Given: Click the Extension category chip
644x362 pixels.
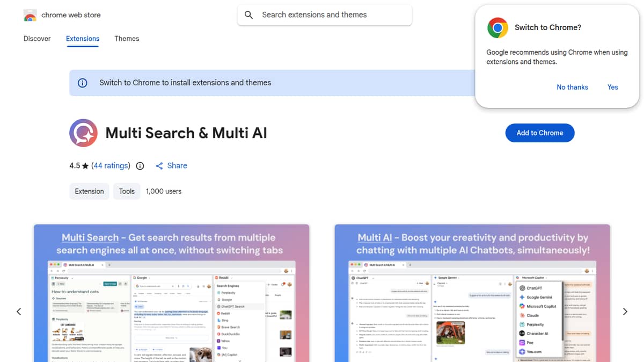Looking at the screenshot, I should (x=90, y=191).
